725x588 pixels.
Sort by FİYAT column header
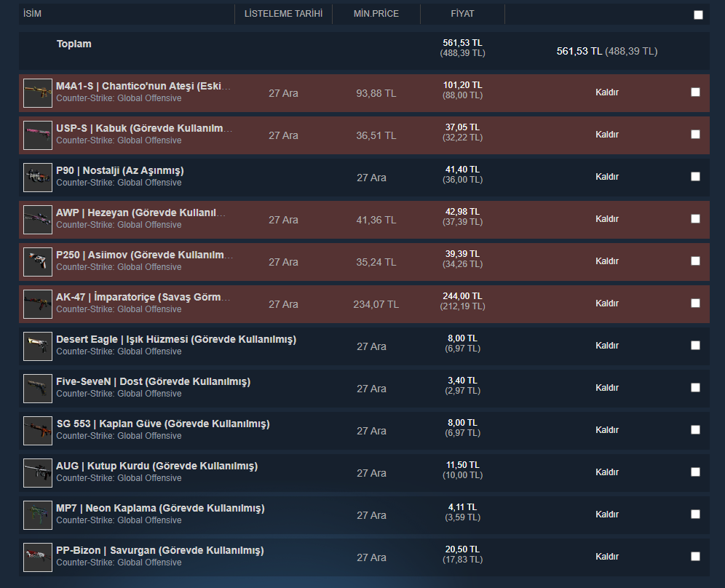[x=462, y=14]
